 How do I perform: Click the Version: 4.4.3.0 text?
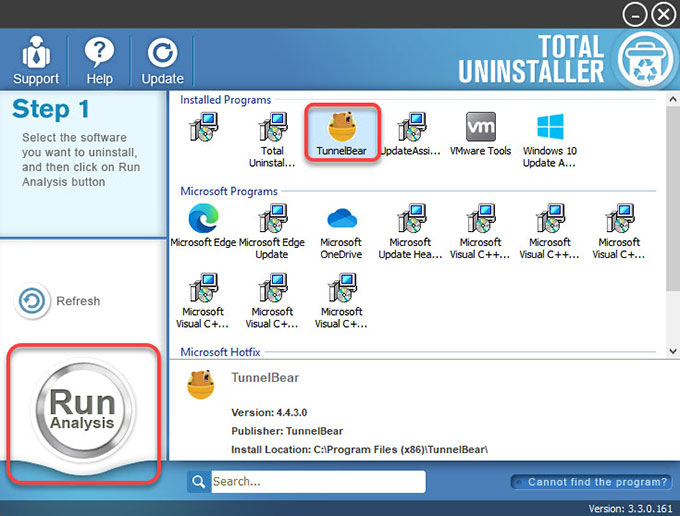[x=269, y=412]
